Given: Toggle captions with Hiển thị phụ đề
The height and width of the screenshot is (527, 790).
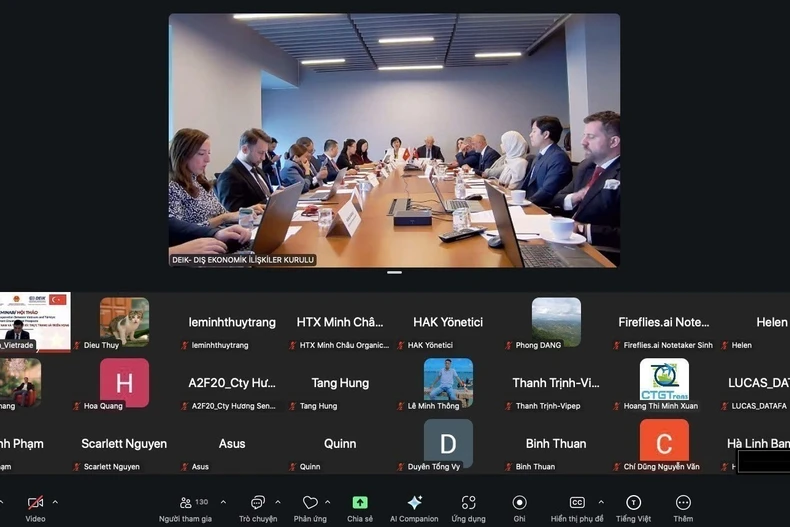Looking at the screenshot, I should [x=577, y=503].
